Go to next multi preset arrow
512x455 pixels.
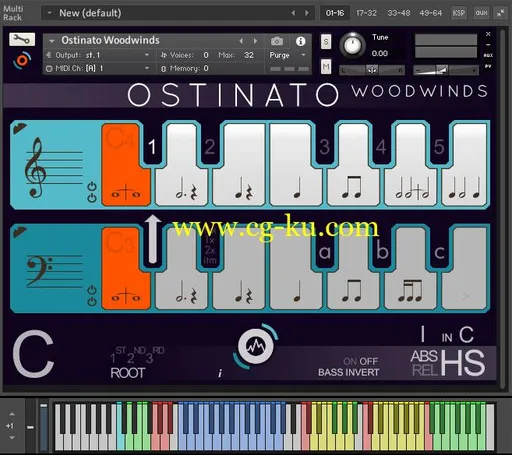pos(307,13)
